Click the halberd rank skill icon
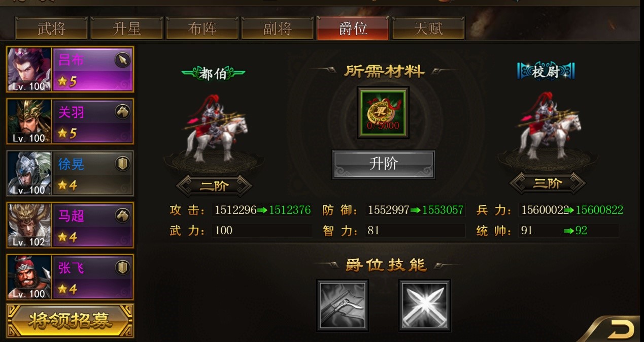Screen dimensions: 644x342 click(x=343, y=305)
